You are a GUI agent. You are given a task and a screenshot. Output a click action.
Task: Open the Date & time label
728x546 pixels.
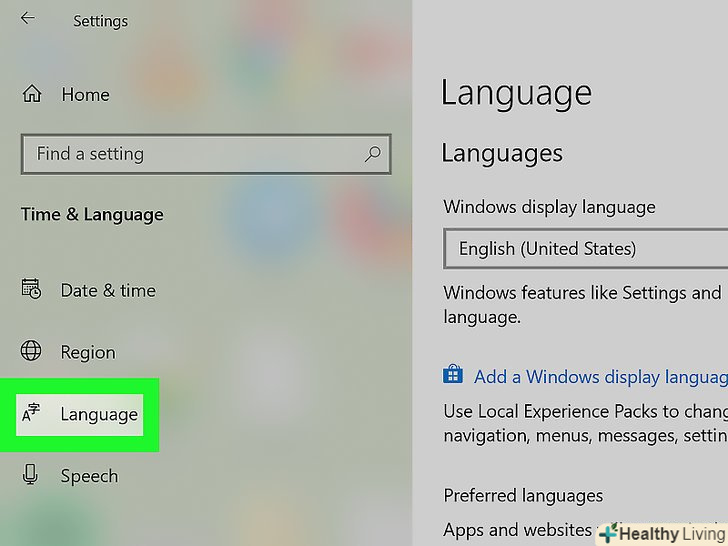[108, 291]
